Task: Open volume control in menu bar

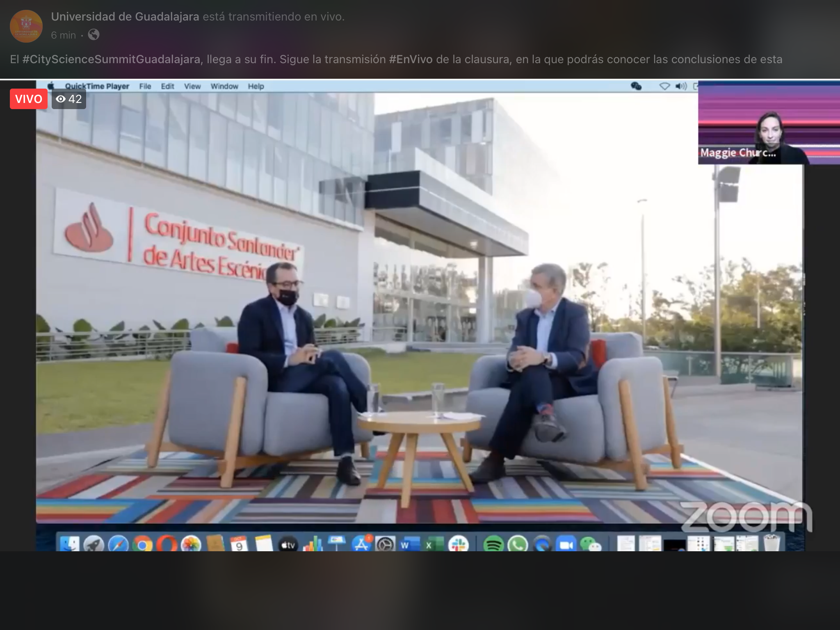Action: click(x=681, y=86)
